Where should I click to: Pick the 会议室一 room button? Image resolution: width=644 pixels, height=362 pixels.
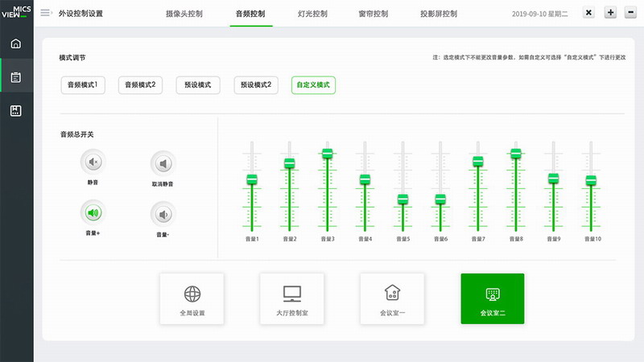tap(392, 298)
